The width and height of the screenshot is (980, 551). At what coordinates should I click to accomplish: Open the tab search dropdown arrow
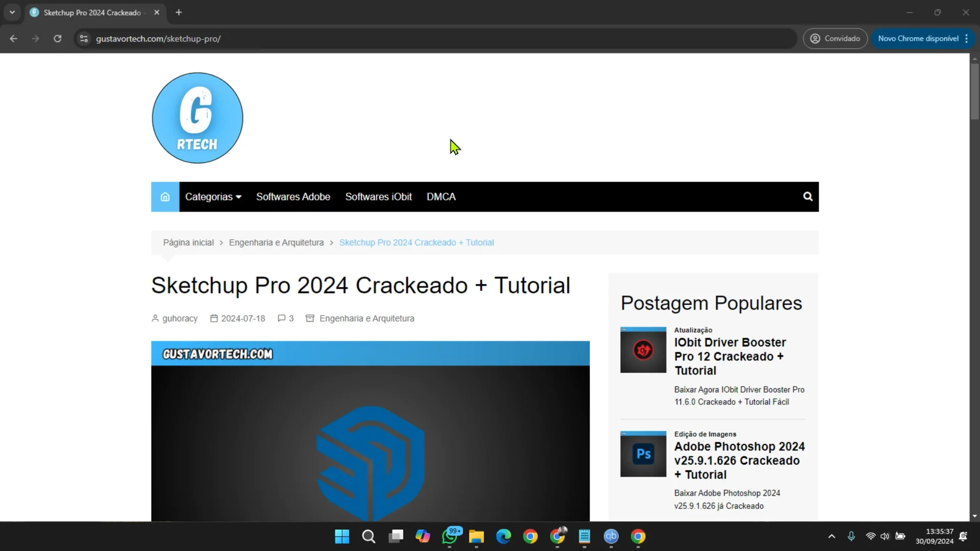click(x=12, y=12)
